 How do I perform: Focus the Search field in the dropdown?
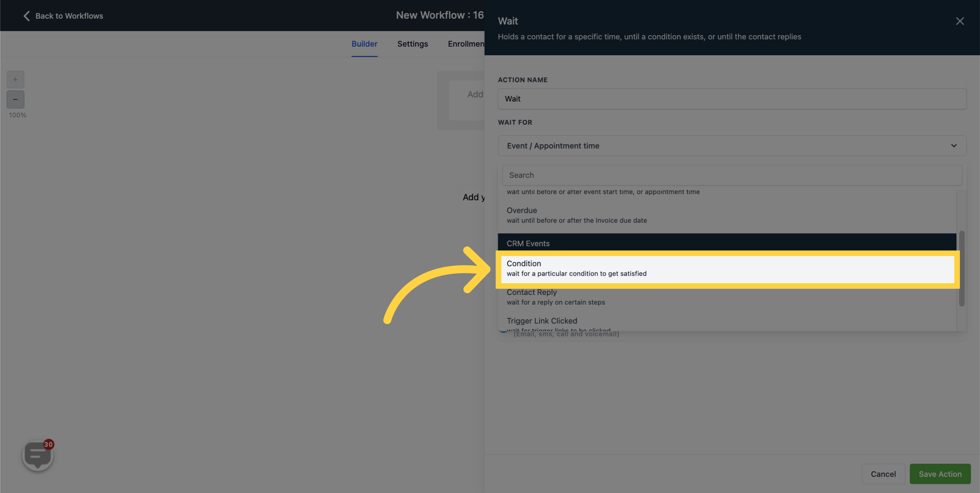(732, 175)
